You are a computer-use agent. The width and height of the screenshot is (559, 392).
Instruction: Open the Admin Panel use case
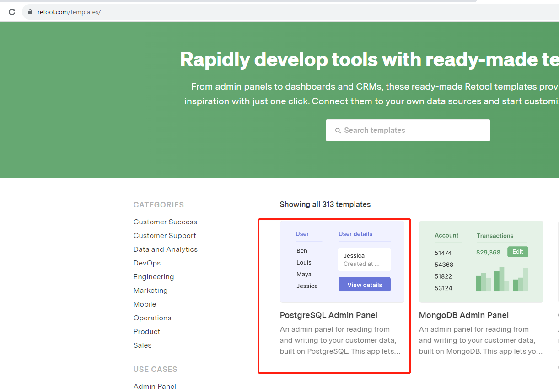(155, 387)
